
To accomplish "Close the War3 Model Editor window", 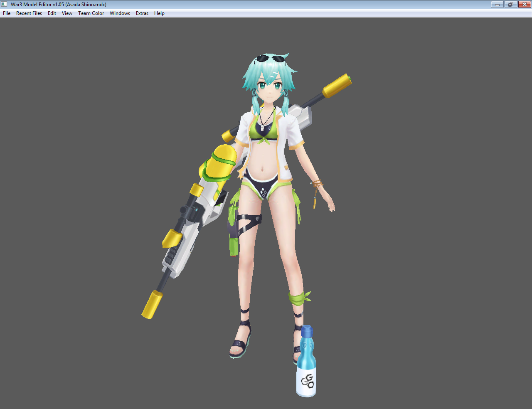I will 524,4.
